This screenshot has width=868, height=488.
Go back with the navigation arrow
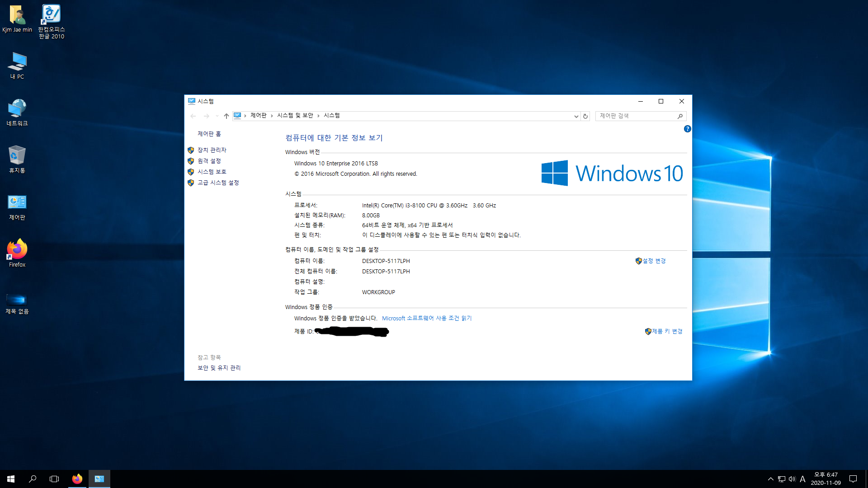tap(193, 116)
